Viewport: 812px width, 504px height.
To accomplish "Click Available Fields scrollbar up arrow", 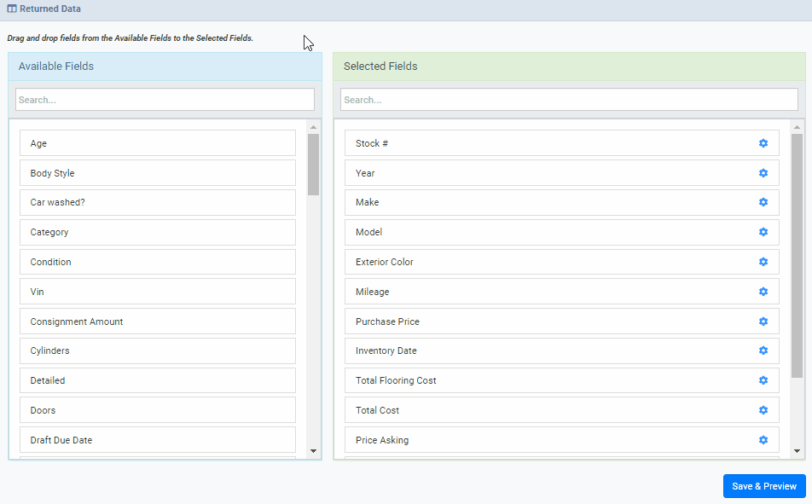I will pos(313,127).
